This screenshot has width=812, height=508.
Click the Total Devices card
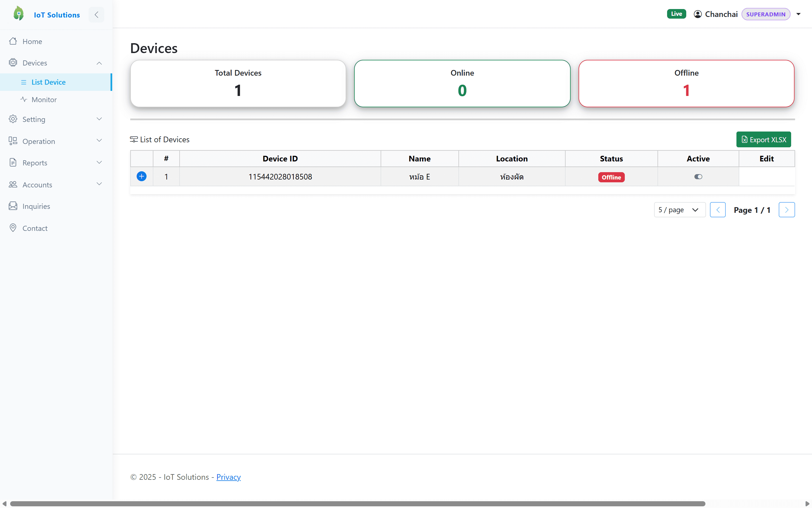238,84
